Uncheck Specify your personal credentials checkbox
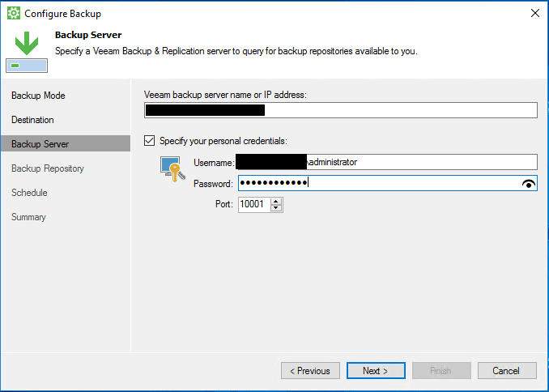Image resolution: width=549 pixels, height=392 pixels. coord(149,141)
